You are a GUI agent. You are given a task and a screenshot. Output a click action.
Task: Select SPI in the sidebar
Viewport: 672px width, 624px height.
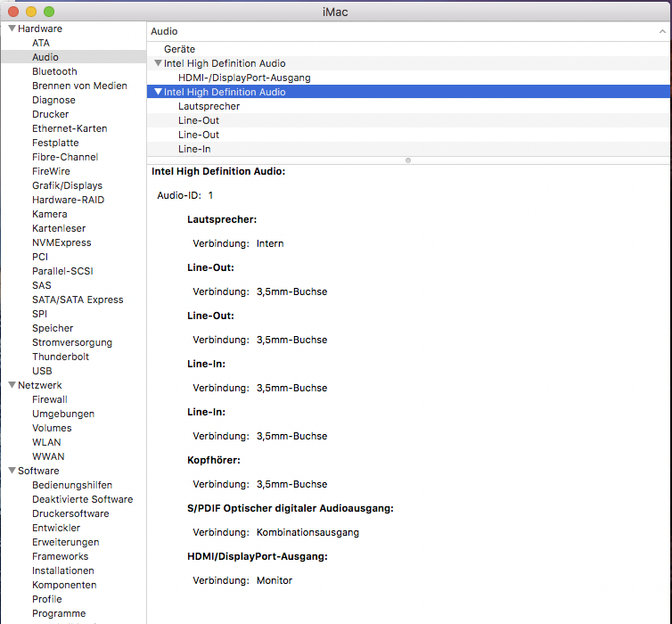(x=39, y=314)
